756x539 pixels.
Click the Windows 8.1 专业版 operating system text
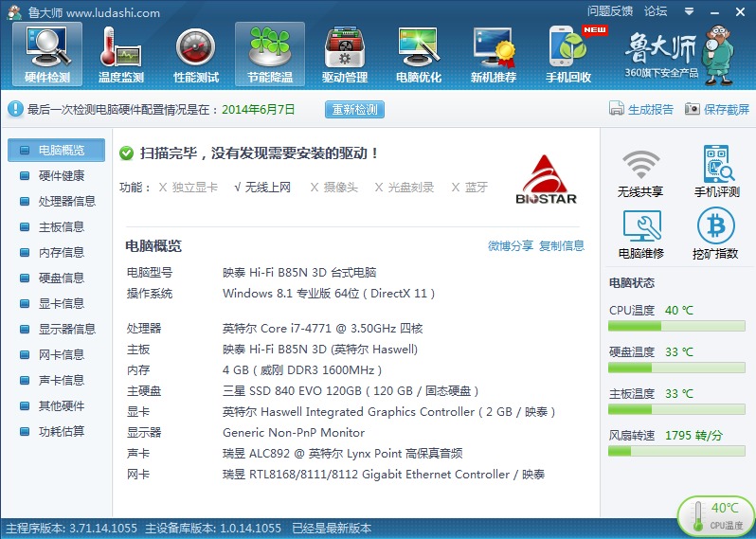pyautogui.click(x=329, y=293)
